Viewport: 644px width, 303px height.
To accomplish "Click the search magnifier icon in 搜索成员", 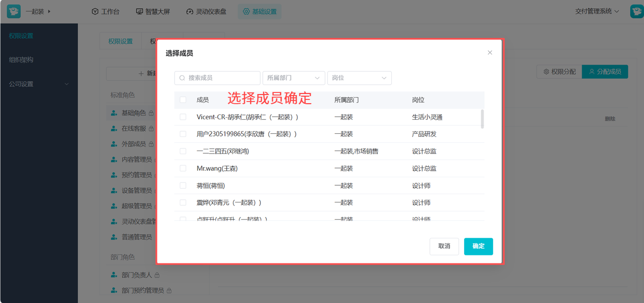I will [x=182, y=78].
